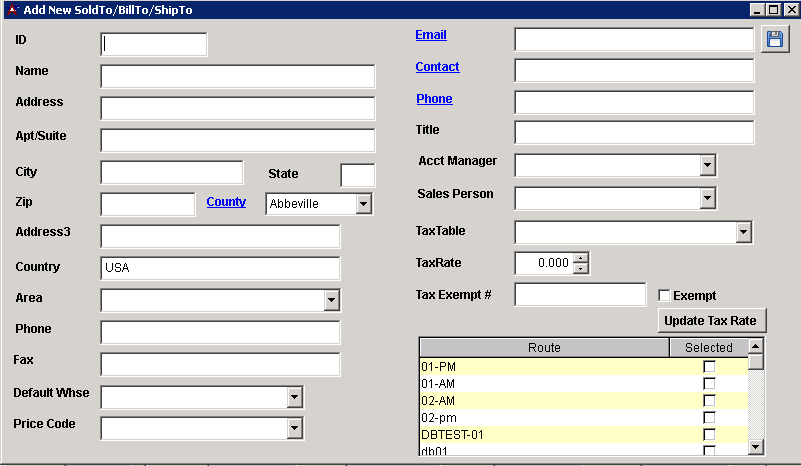
Task: Click into the Name input field
Action: (237, 77)
